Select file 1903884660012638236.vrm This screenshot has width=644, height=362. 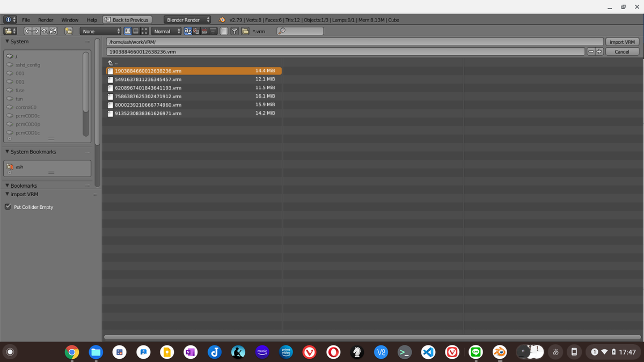[x=194, y=70]
